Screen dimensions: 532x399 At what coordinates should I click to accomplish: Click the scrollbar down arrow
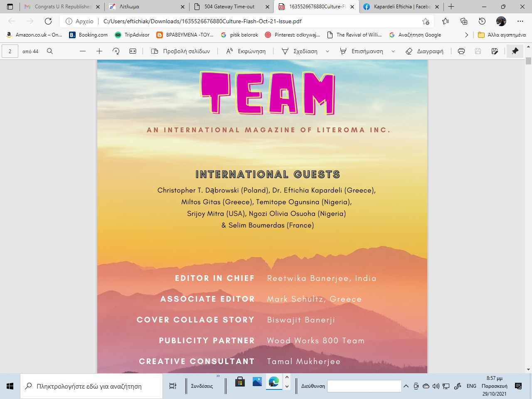[529, 369]
